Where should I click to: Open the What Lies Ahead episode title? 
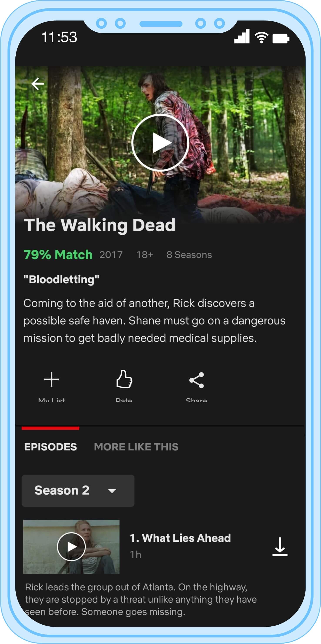[x=180, y=538]
